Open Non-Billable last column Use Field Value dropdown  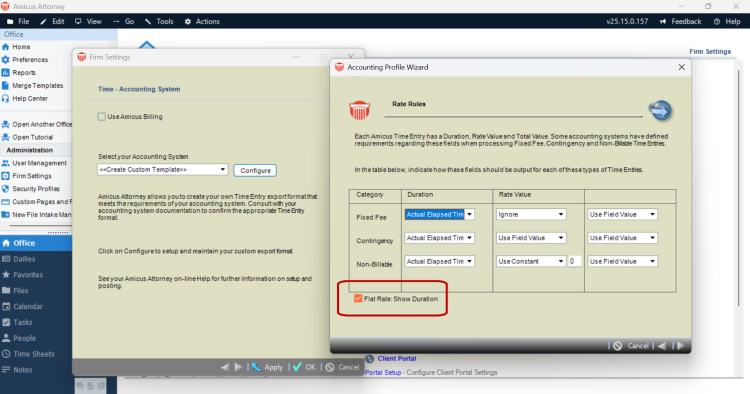[652, 261]
